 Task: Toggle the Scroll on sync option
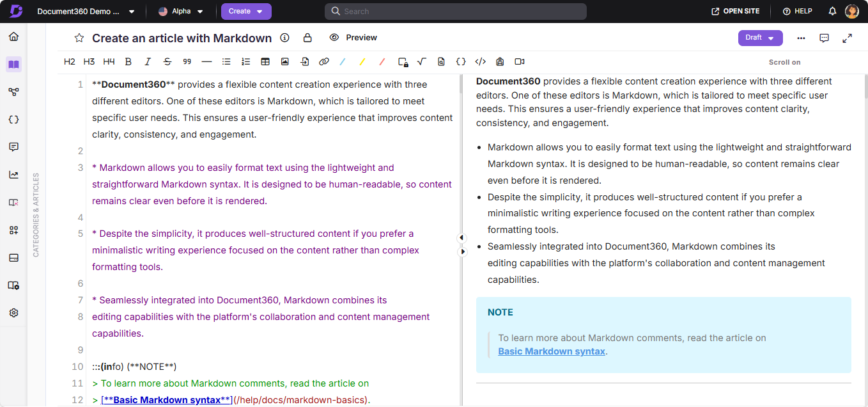(x=784, y=61)
